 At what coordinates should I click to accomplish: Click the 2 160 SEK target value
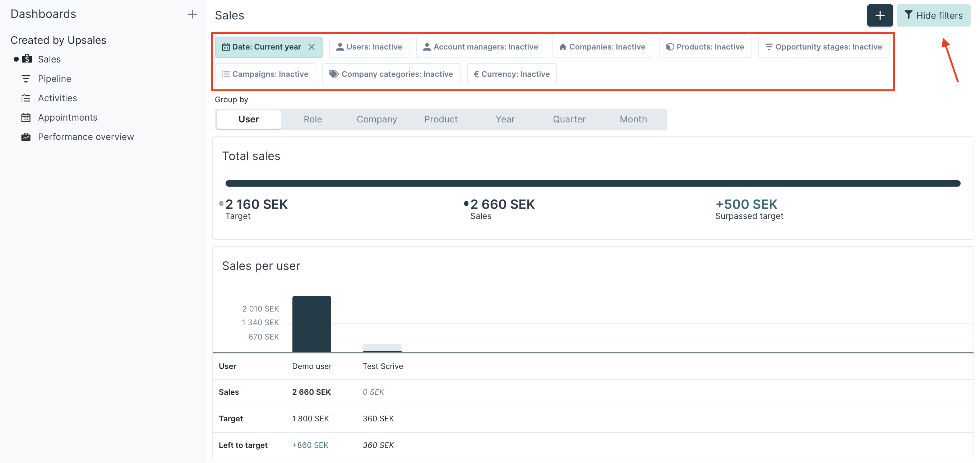pyautogui.click(x=256, y=205)
